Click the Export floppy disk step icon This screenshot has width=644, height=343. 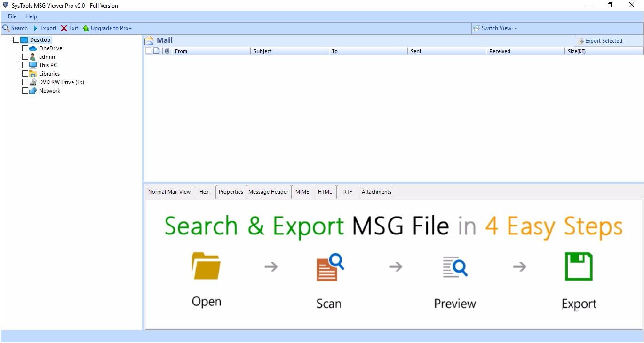[579, 266]
